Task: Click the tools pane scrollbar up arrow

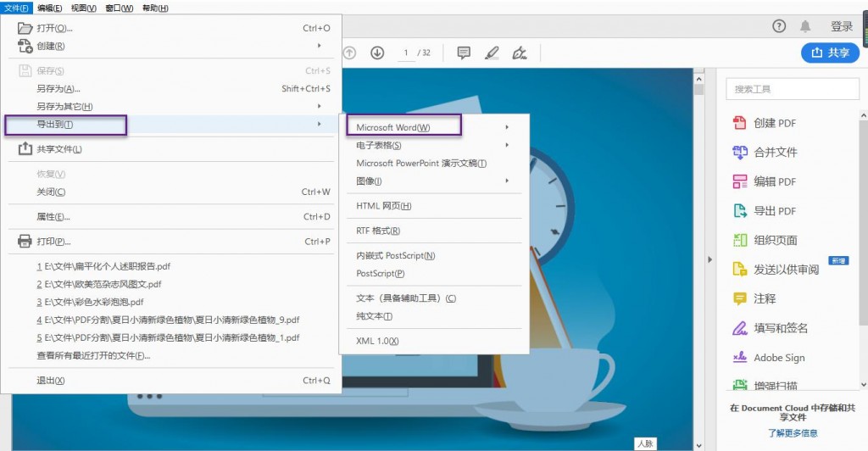Action: tap(864, 115)
